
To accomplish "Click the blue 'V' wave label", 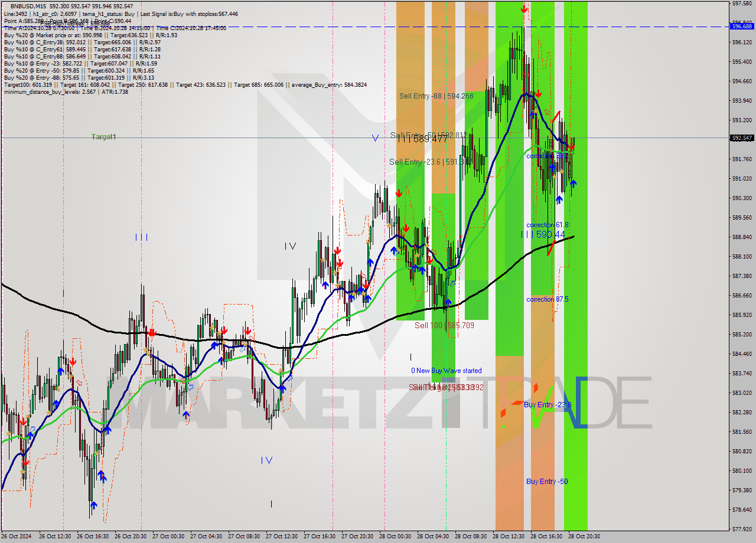I will (375, 138).
